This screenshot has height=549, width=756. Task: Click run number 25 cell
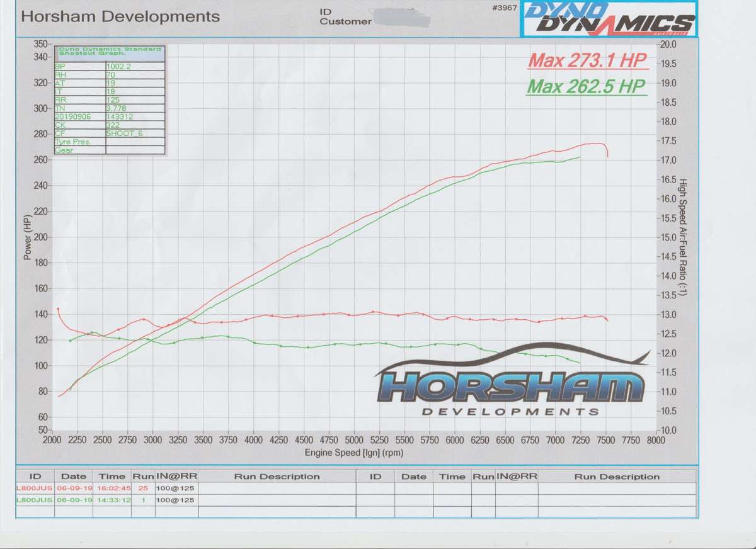click(142, 487)
